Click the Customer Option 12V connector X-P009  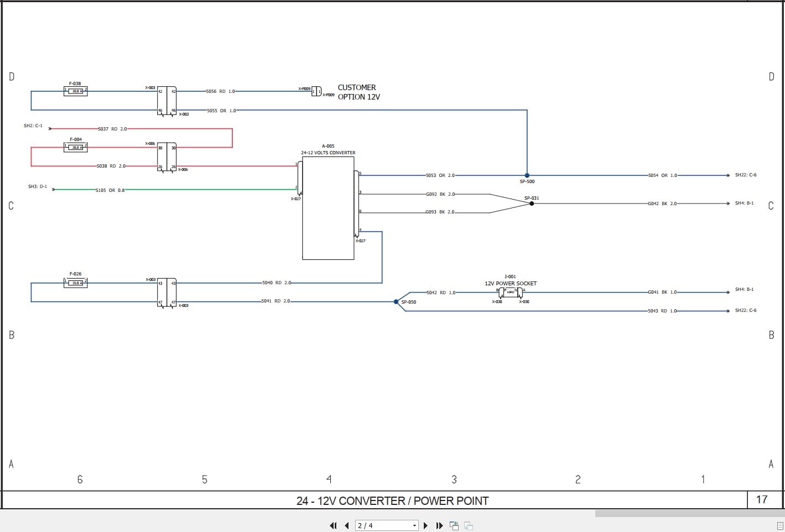click(x=316, y=91)
